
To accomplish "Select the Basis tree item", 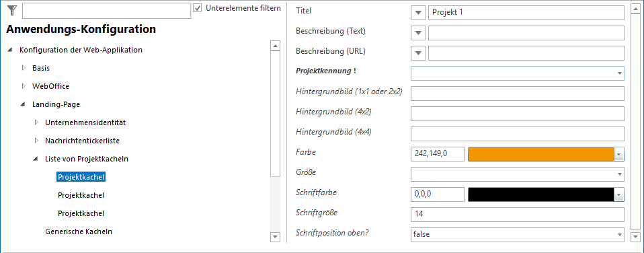I will click(x=41, y=68).
